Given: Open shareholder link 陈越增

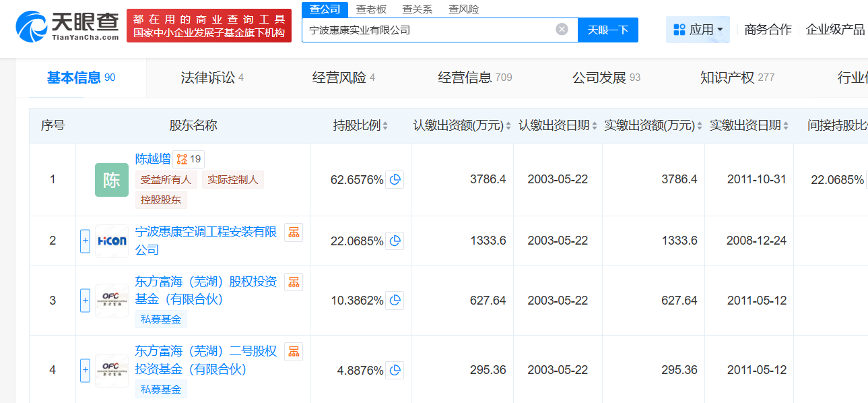Looking at the screenshot, I should (x=153, y=159).
